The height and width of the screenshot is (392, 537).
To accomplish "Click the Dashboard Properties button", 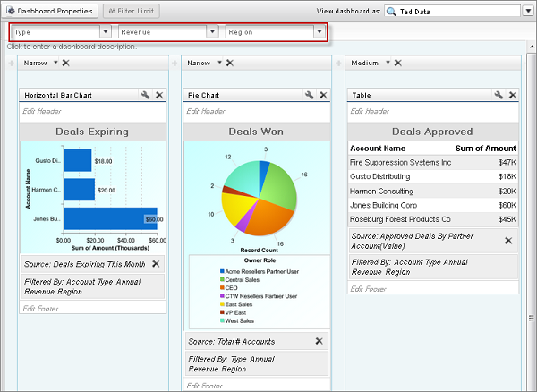I will coord(50,11).
